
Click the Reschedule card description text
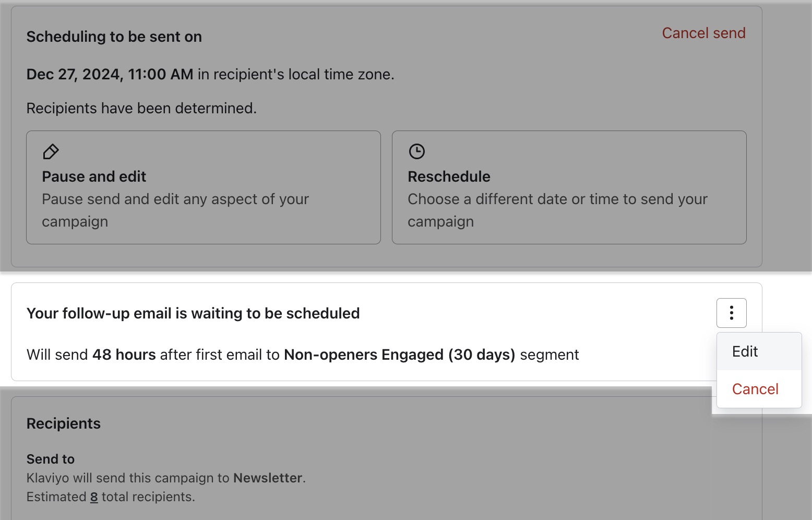pos(557,210)
